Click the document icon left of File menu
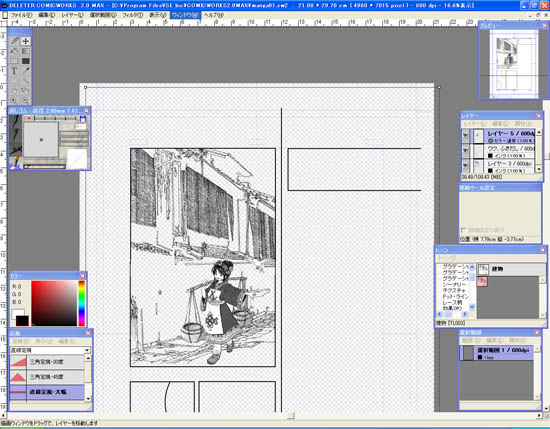 click(5, 15)
